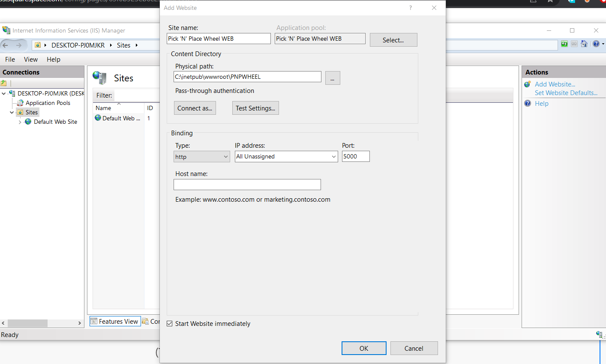
Task: Click the Up One Level icon in Connections
Action: [x=4, y=83]
